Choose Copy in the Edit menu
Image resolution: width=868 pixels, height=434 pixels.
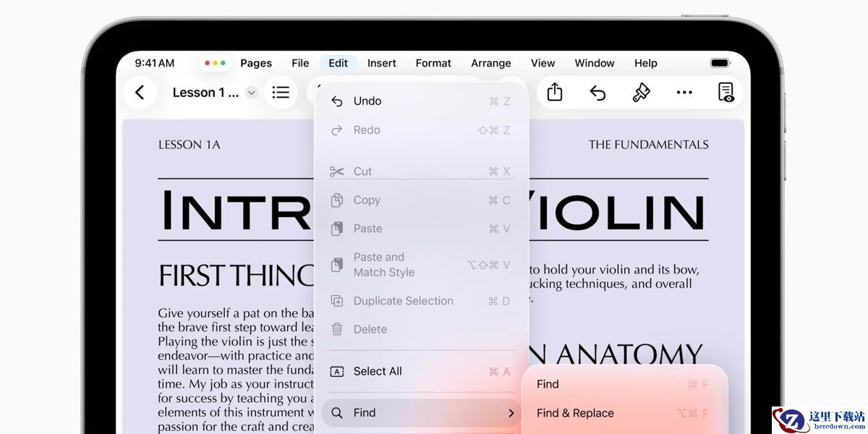[x=422, y=200]
